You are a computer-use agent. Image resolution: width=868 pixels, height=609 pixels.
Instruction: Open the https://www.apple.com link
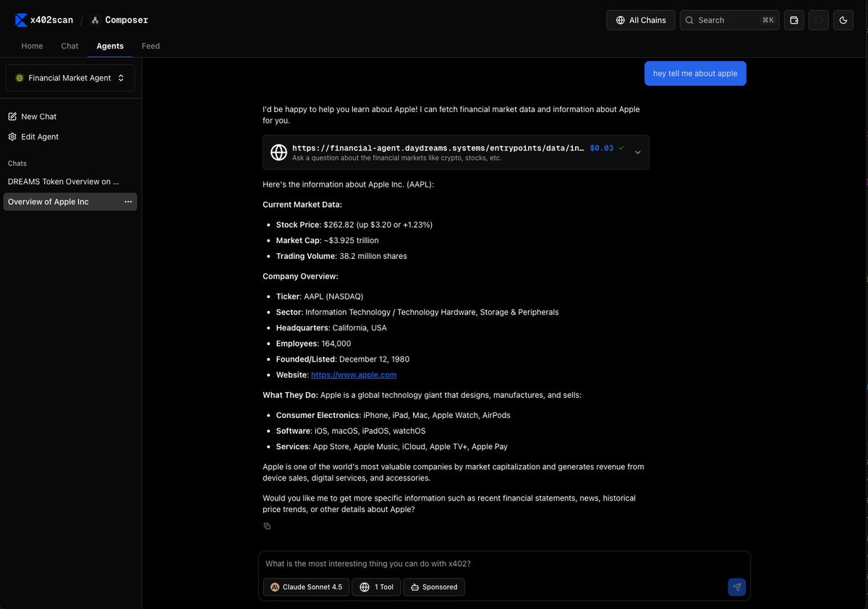[354, 375]
